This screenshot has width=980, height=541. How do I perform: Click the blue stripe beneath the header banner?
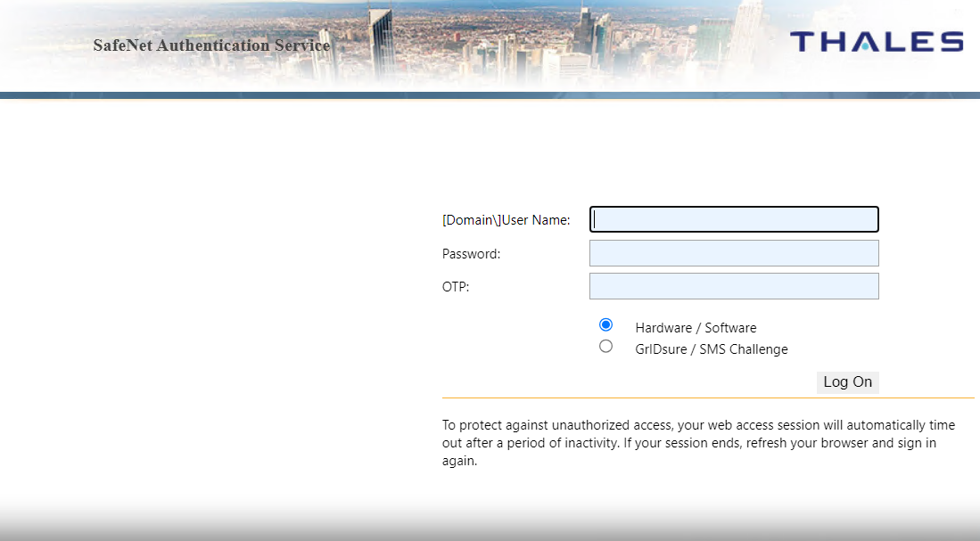tap(490, 94)
